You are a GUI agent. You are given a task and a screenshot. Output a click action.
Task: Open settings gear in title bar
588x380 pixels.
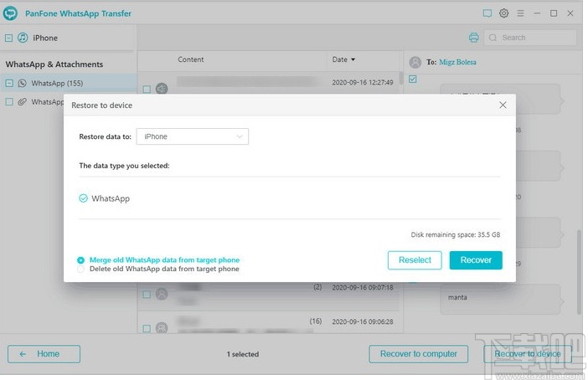point(503,13)
